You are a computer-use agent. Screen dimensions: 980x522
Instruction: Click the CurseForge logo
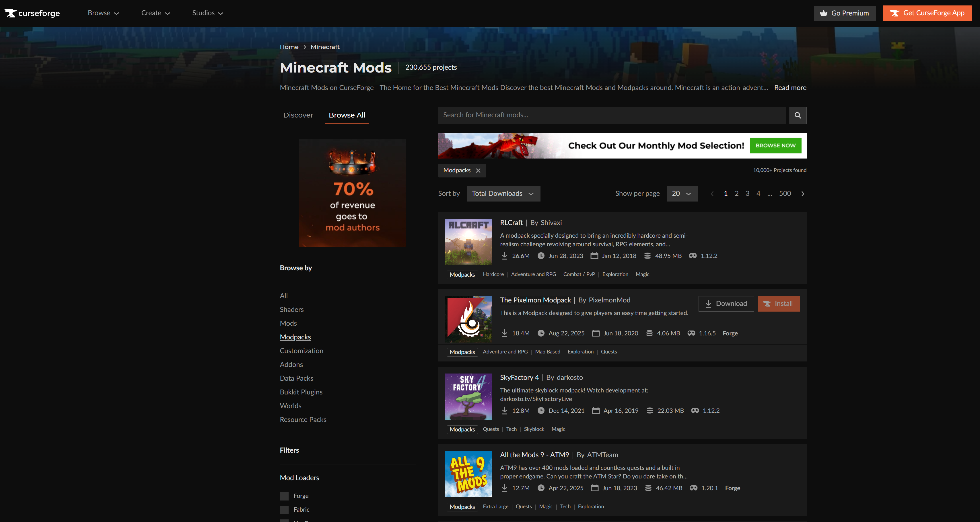pos(32,13)
